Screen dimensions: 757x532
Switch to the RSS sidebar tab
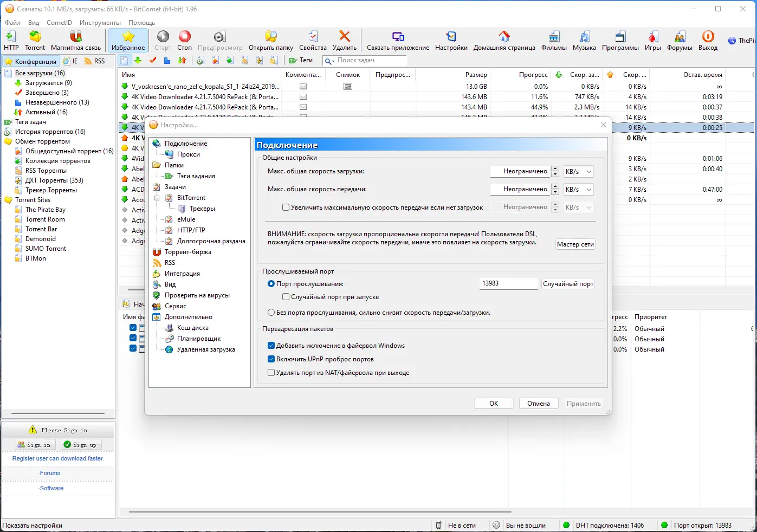pos(95,61)
